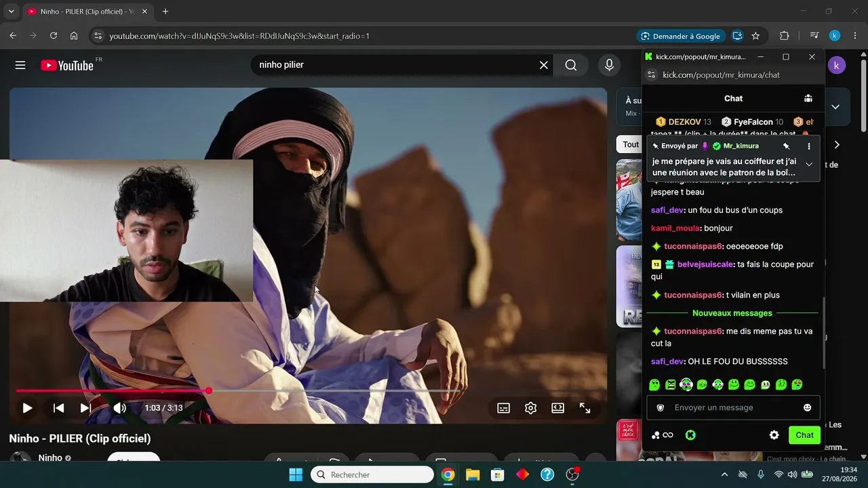
Task: Skip back to the previous video
Action: pyautogui.click(x=58, y=408)
